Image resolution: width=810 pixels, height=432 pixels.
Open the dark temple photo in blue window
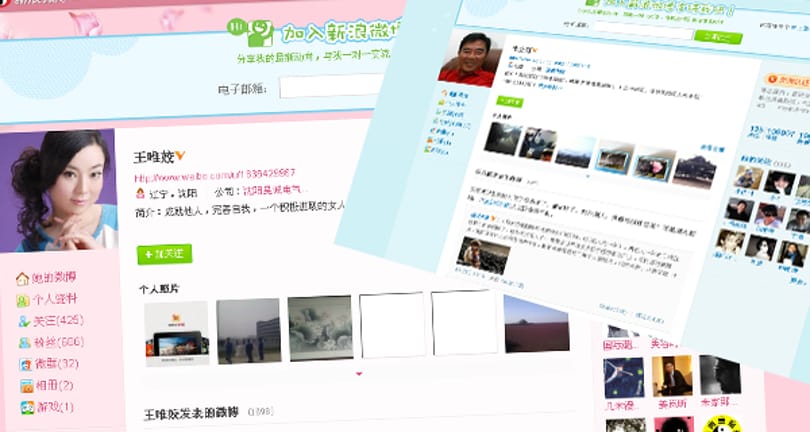695,172
